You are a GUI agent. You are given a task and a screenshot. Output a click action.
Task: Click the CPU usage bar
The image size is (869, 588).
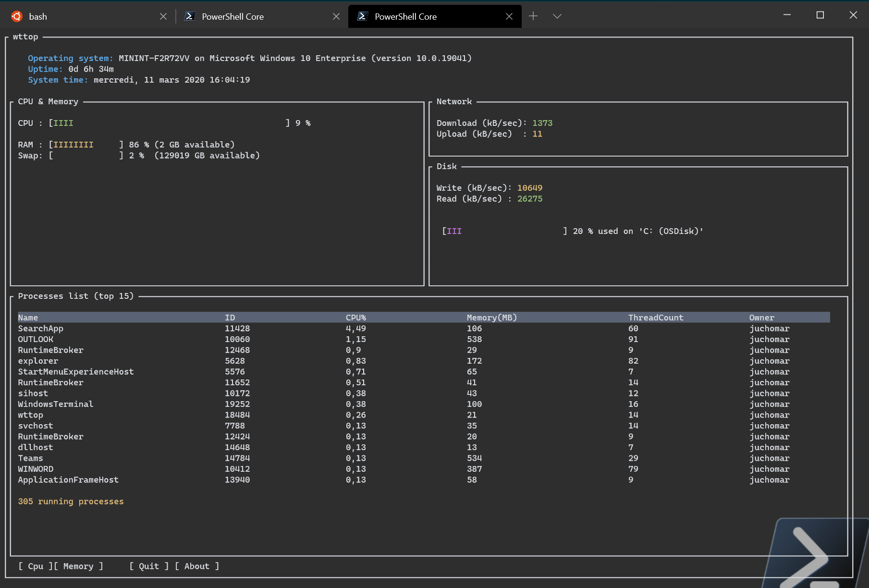pyautogui.click(x=169, y=123)
